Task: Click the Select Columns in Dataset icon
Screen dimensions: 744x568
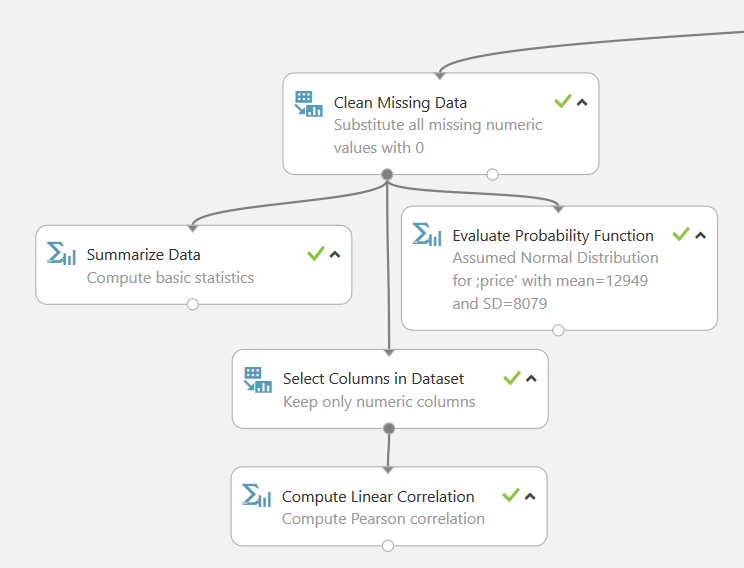Action: tap(258, 379)
